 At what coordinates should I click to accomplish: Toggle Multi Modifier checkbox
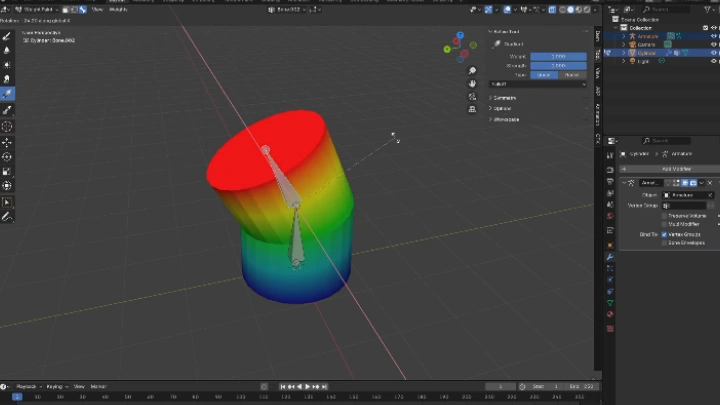tap(664, 224)
